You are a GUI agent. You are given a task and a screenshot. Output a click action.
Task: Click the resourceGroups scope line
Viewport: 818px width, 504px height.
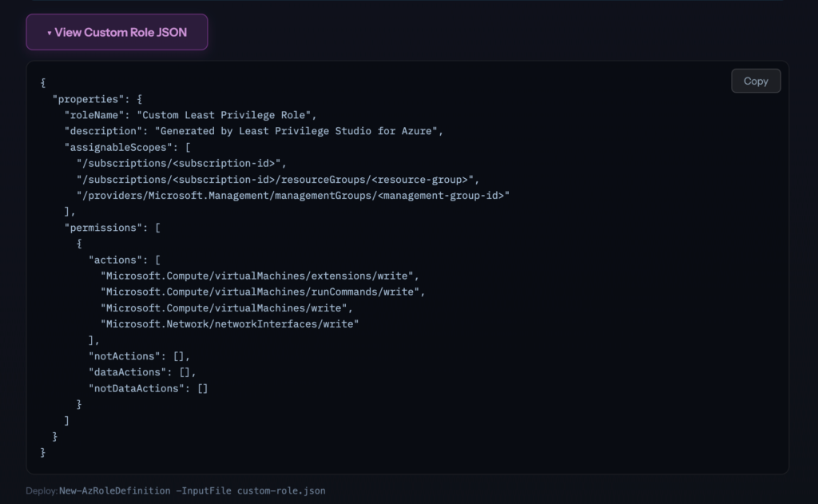point(277,179)
